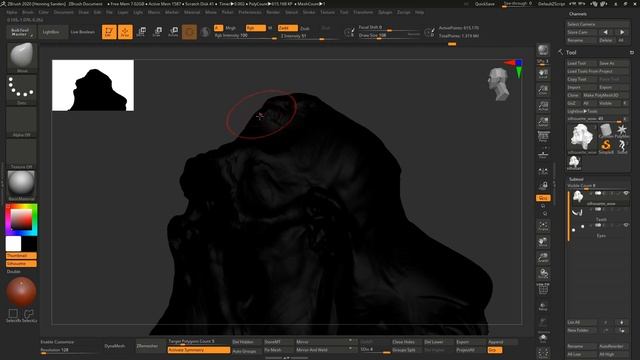Click the Make PolyMesh3D button

click(606, 95)
